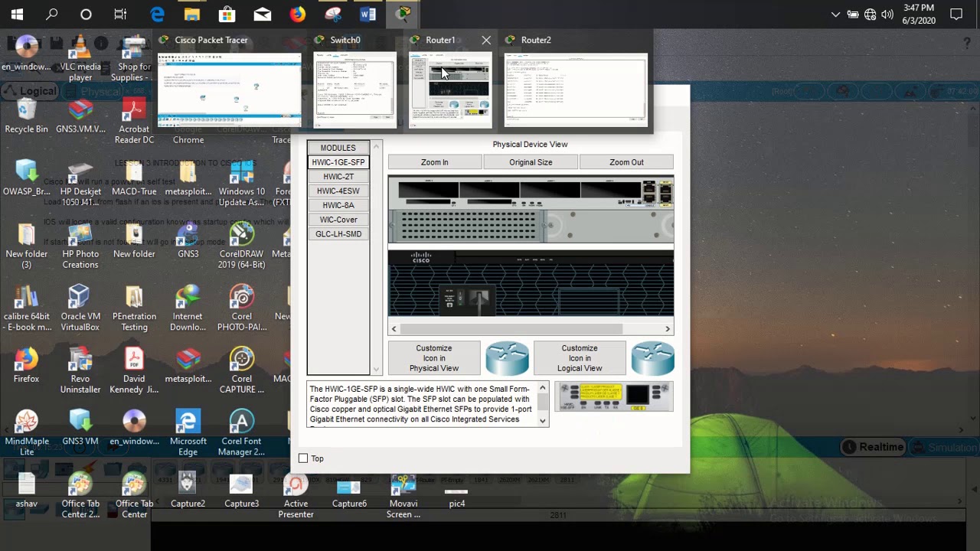Select the WIC-Cover module
Viewport: 980px width, 551px height.
tap(338, 220)
